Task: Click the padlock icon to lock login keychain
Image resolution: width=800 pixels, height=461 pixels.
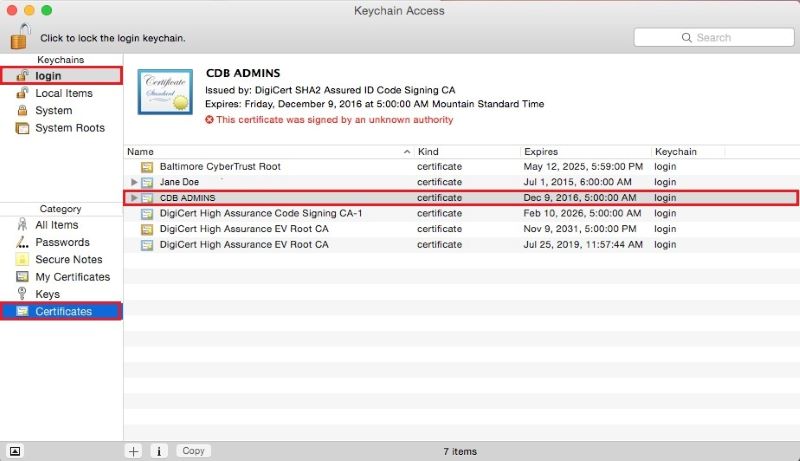Action: pos(20,37)
